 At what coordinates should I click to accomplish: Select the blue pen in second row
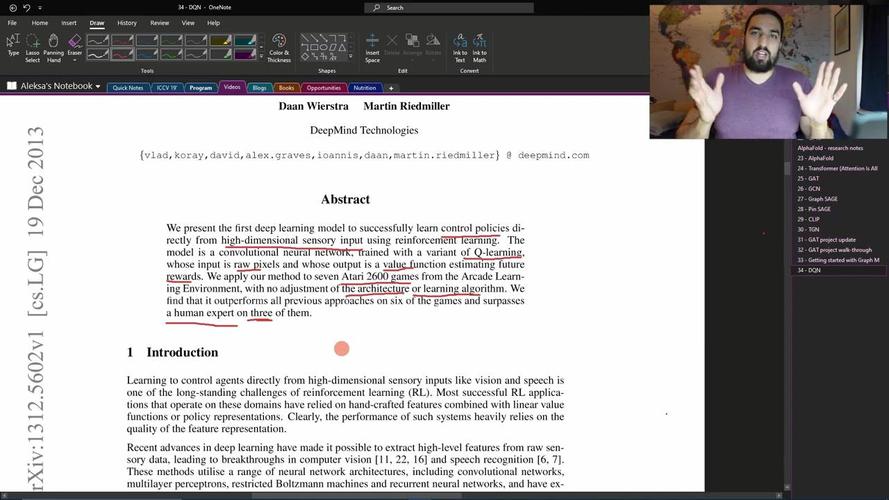point(147,54)
